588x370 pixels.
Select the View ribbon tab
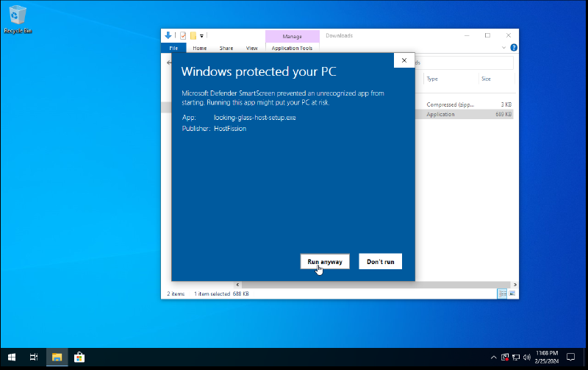coord(251,48)
